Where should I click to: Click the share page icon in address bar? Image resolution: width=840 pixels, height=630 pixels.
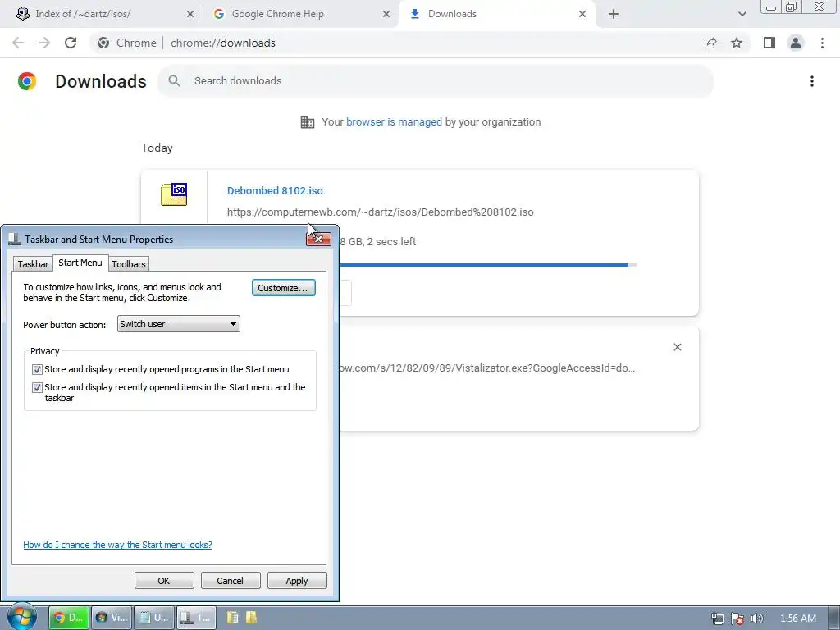[x=710, y=43]
